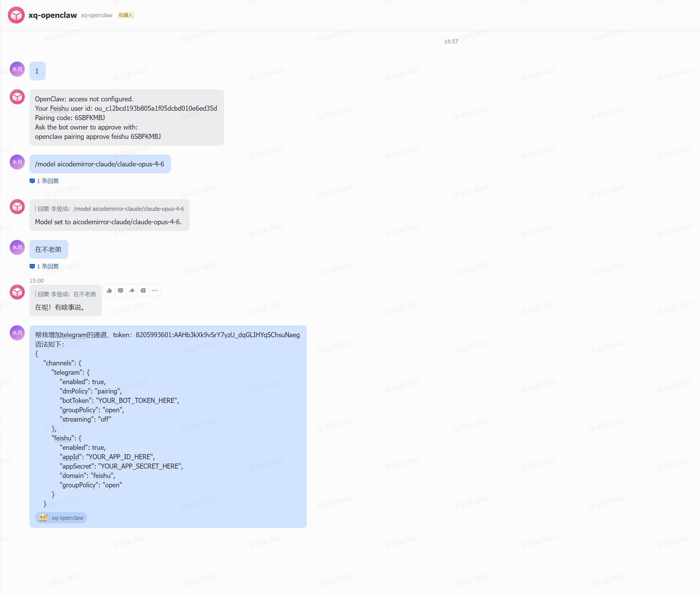Open the 水月 avatar beside the /model message
Image resolution: width=700 pixels, height=594 pixels.
(17, 162)
